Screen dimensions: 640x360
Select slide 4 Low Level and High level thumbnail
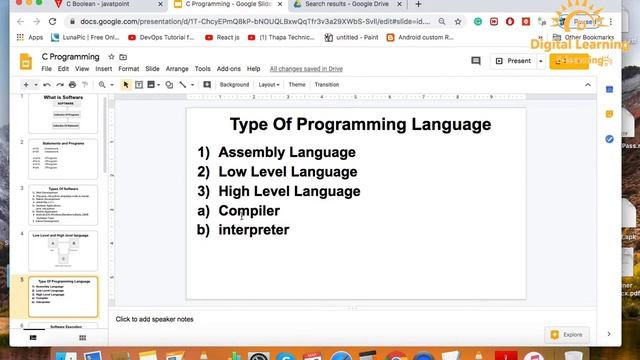(x=63, y=251)
